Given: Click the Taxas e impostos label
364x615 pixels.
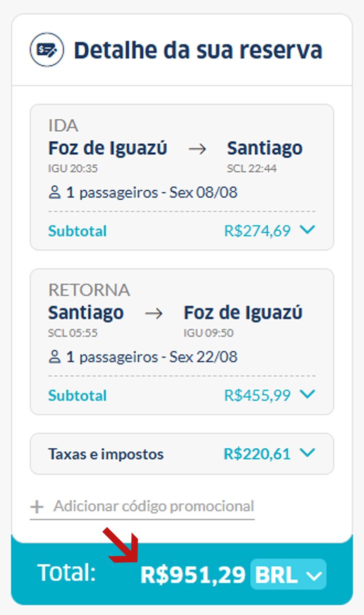Looking at the screenshot, I should pyautogui.click(x=106, y=454).
